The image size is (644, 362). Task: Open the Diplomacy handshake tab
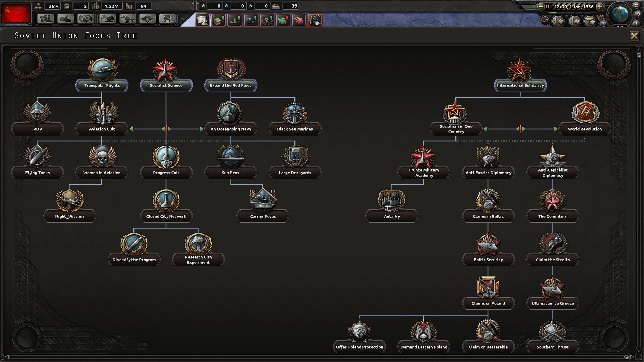click(66, 19)
